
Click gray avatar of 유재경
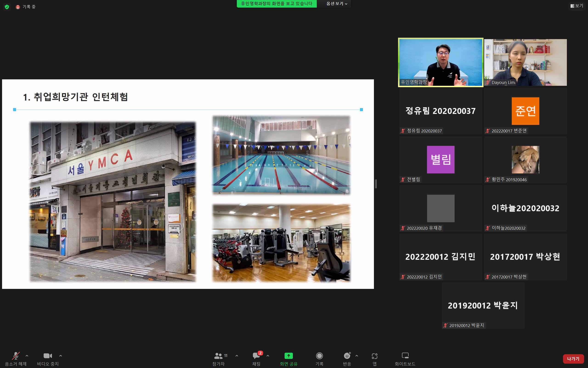(441, 208)
